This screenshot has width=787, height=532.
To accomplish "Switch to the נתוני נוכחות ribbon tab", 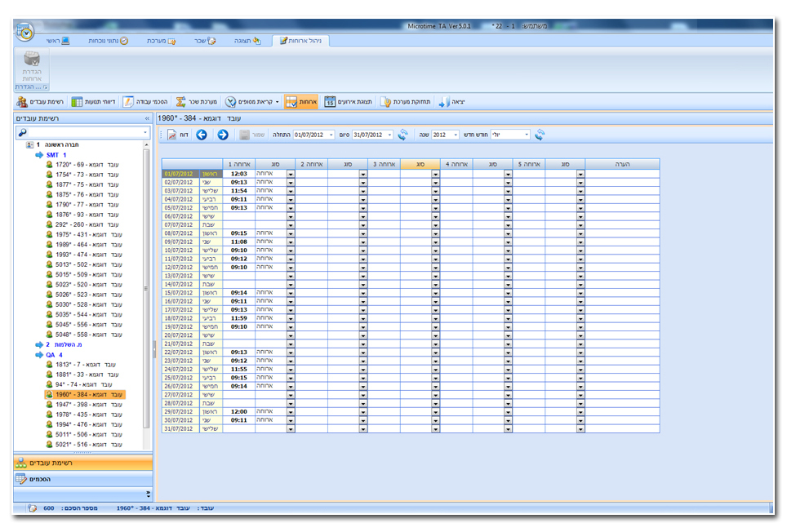I will coord(109,40).
